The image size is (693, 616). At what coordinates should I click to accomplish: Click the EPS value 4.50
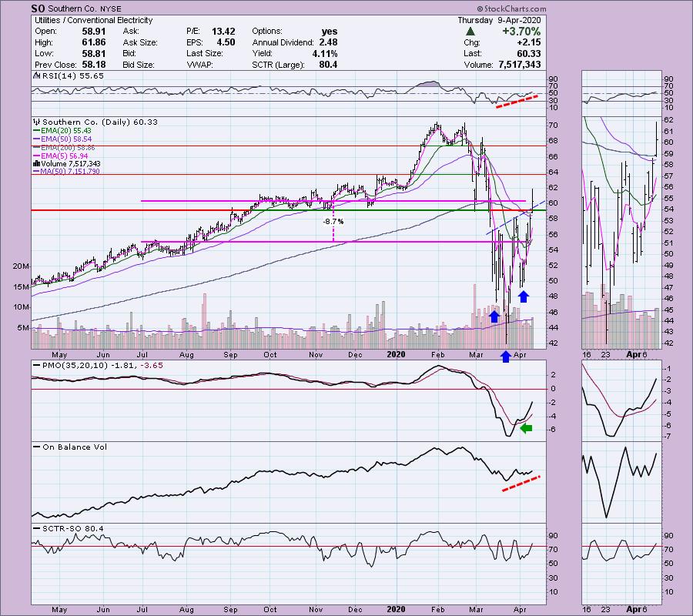(x=226, y=42)
